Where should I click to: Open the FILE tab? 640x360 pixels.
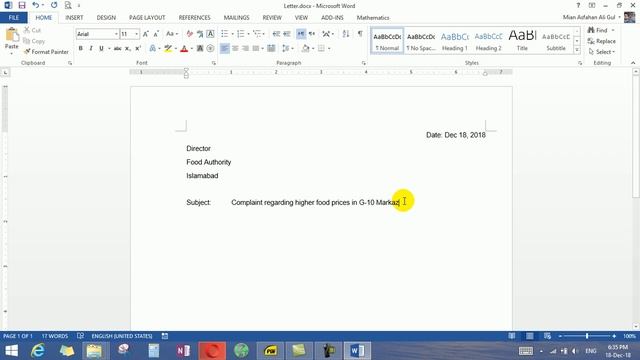[x=14, y=18]
